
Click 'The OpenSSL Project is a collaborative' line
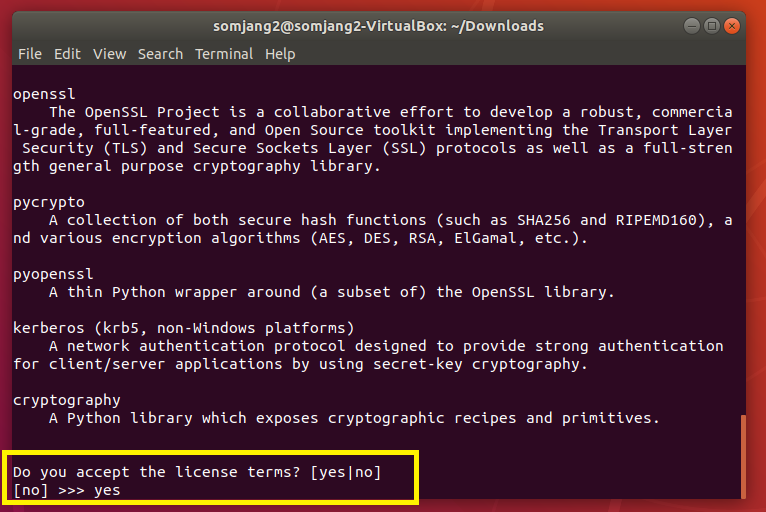pos(390,112)
